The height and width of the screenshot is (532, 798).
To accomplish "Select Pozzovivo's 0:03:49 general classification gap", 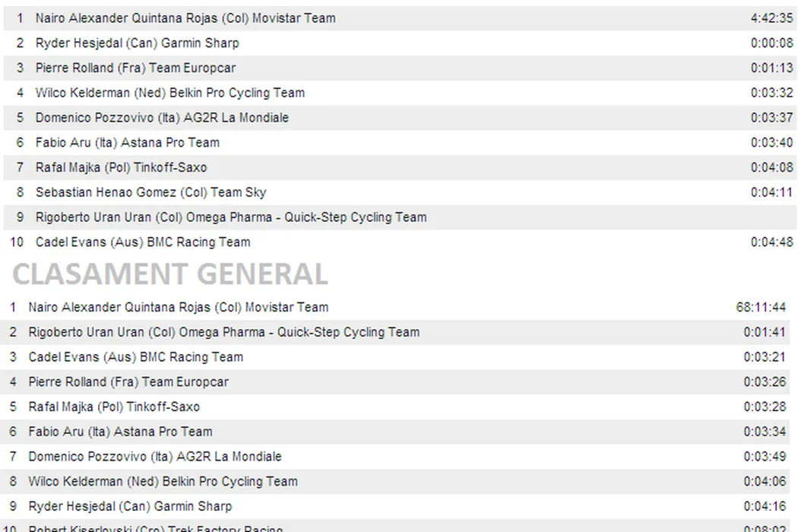I will click(765, 457).
